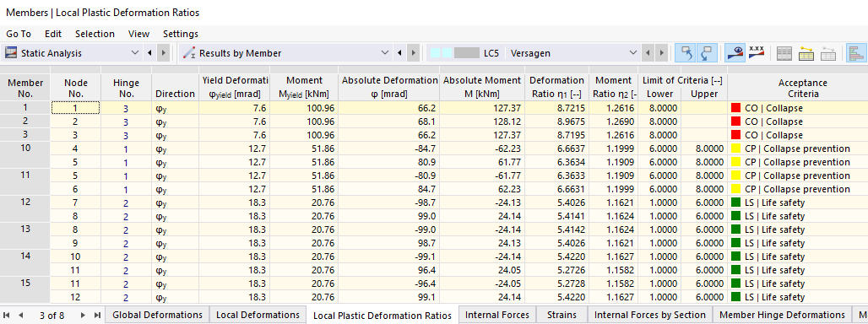The image size is (868, 324).
Task: Select Local Plastic Deformation Ratios tab
Action: [382, 316]
